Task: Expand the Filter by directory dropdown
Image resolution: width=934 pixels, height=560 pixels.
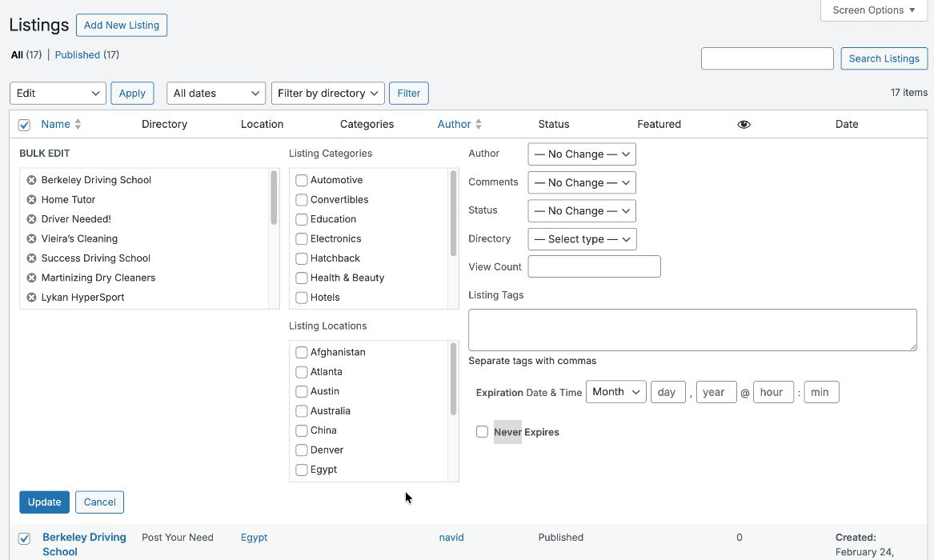Action: 328,94
